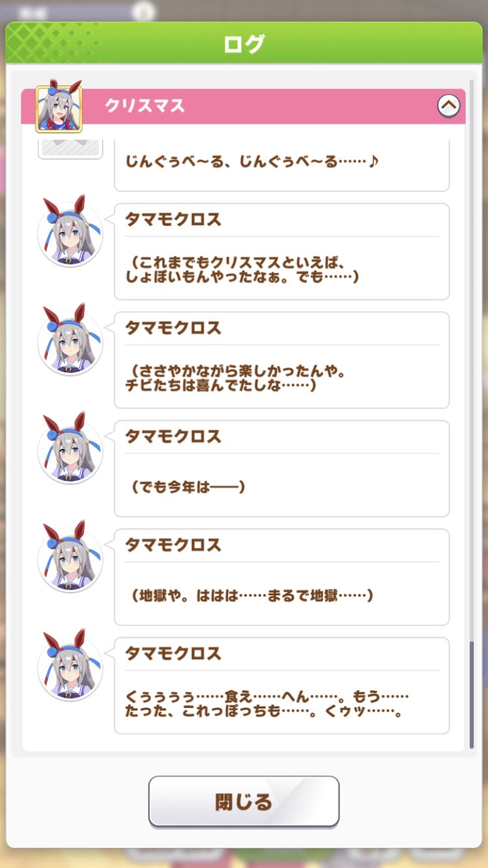Screen dimensions: 488x868
Task: Collapse the クリスマス log section chevron
Action: point(448,105)
